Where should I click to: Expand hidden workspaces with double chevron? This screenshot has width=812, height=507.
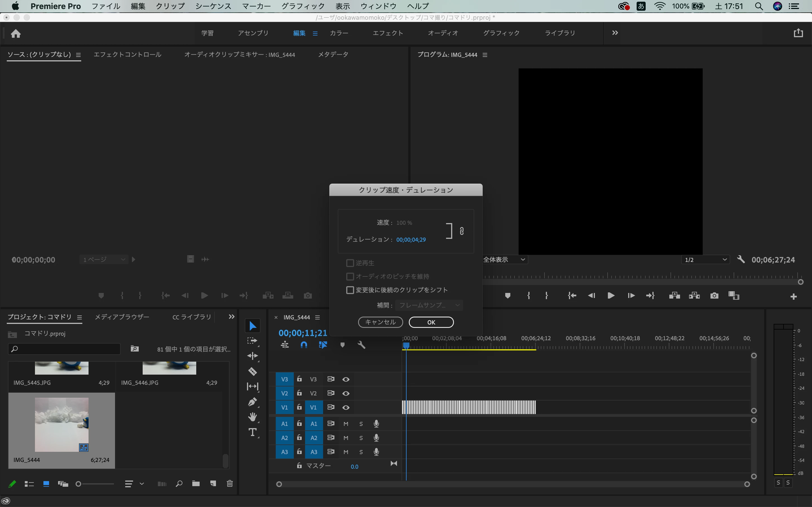[615, 33]
